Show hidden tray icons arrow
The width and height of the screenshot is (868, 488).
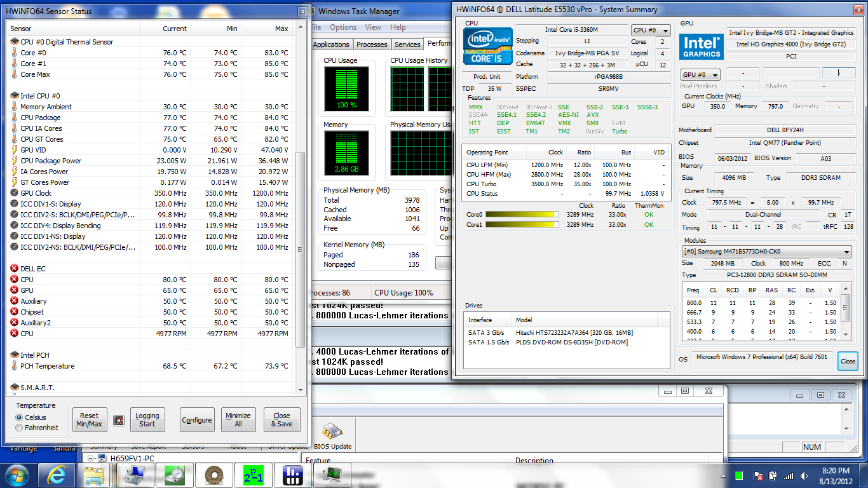tap(724, 475)
